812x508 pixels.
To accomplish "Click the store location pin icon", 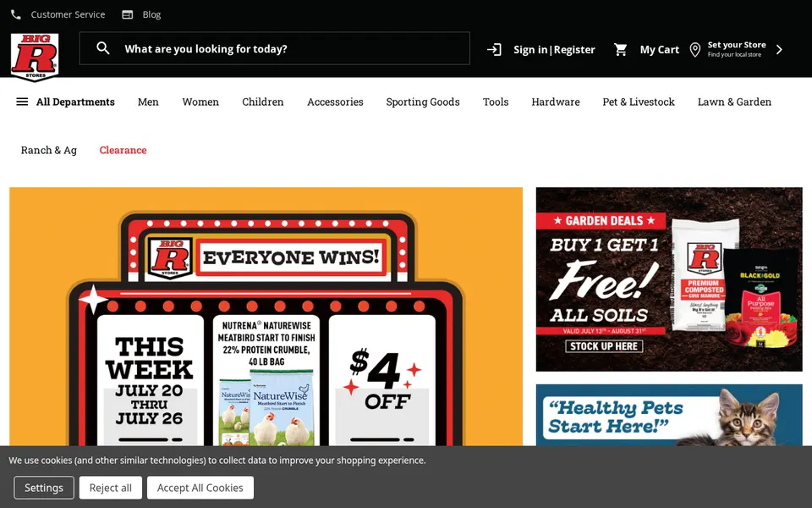I will pos(695,50).
